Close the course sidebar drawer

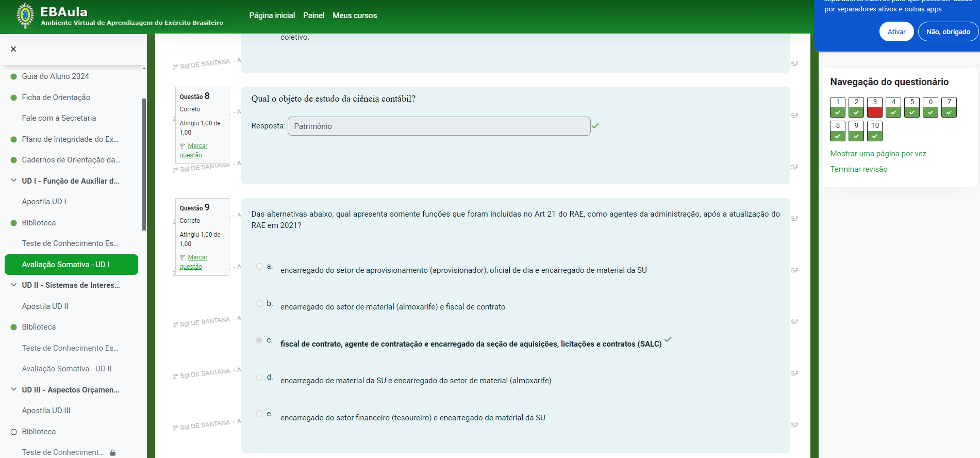click(13, 49)
